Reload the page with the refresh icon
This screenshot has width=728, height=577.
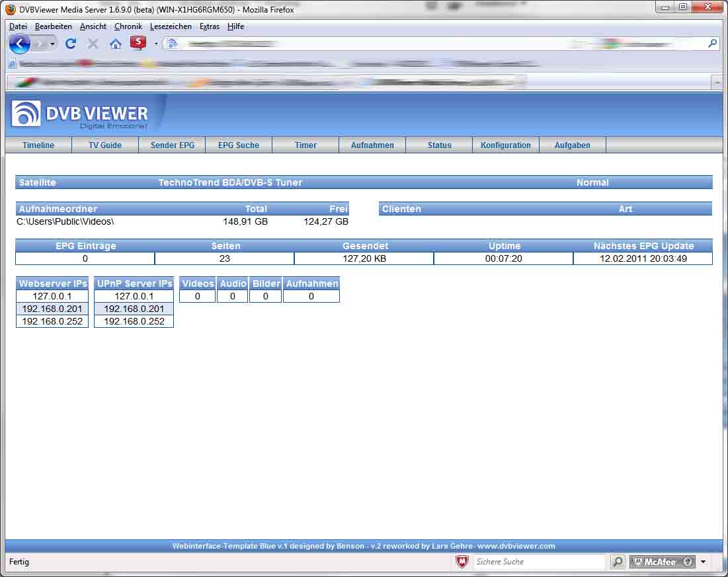point(71,44)
